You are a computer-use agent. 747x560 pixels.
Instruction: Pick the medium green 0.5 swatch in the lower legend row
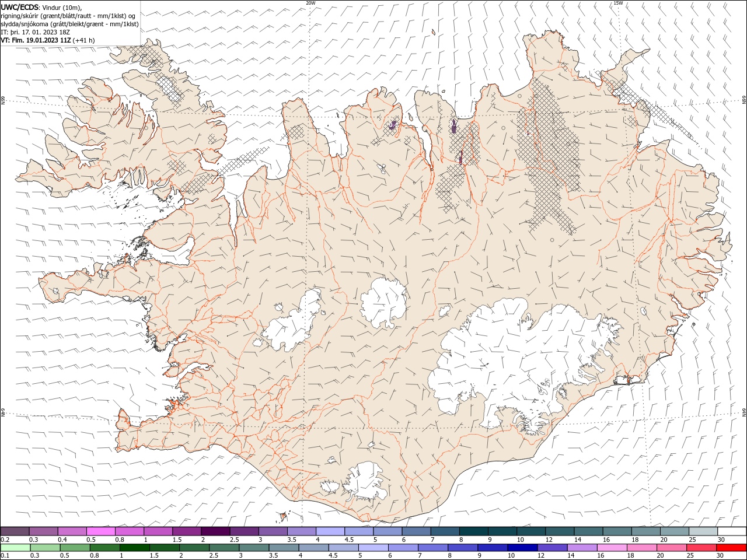(x=75, y=548)
